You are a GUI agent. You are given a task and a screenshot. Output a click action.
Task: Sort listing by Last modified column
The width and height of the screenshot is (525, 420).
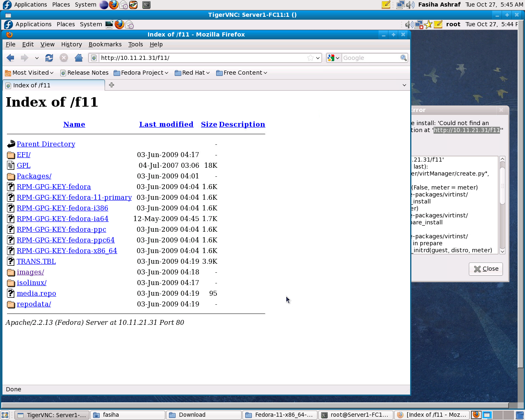click(166, 124)
